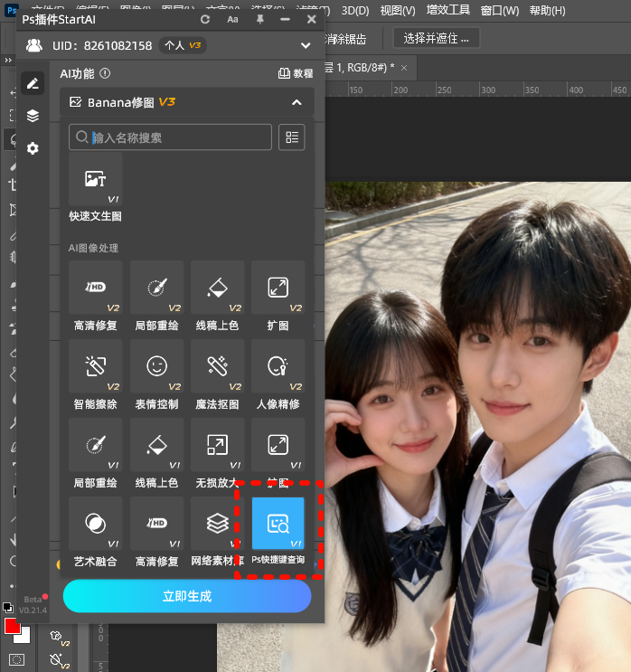Collapse the Banana修图 section
The height and width of the screenshot is (672, 631).
[297, 103]
